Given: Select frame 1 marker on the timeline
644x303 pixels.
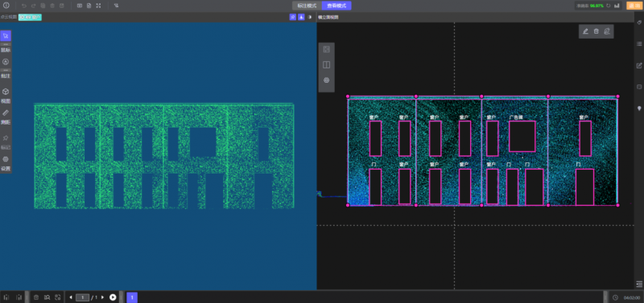Looking at the screenshot, I should [x=132, y=297].
